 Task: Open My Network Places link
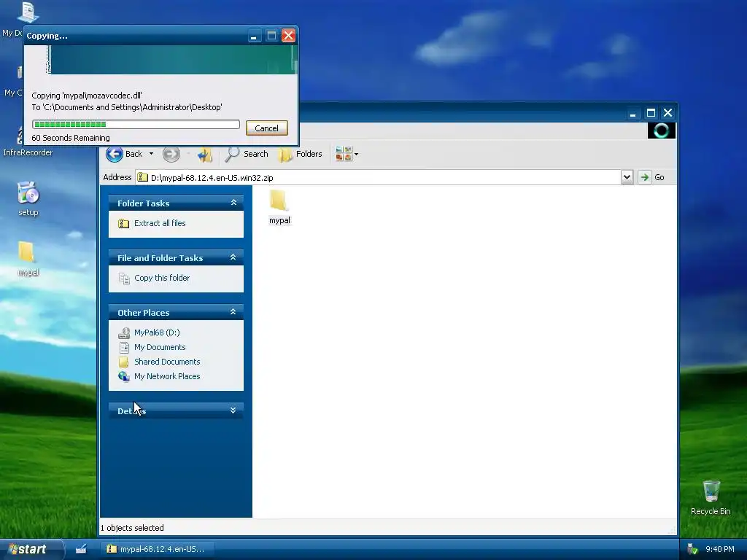(167, 376)
